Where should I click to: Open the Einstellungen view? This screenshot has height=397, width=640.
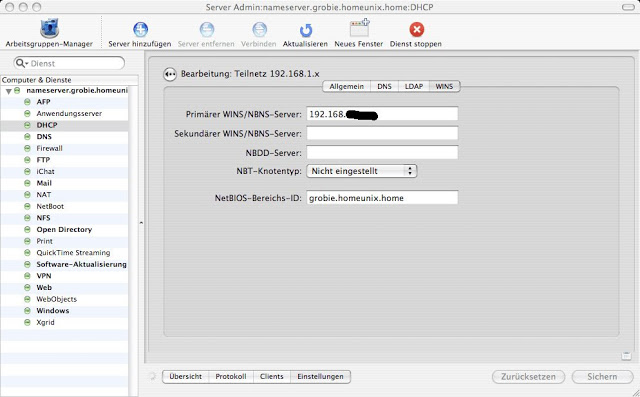pos(320,377)
